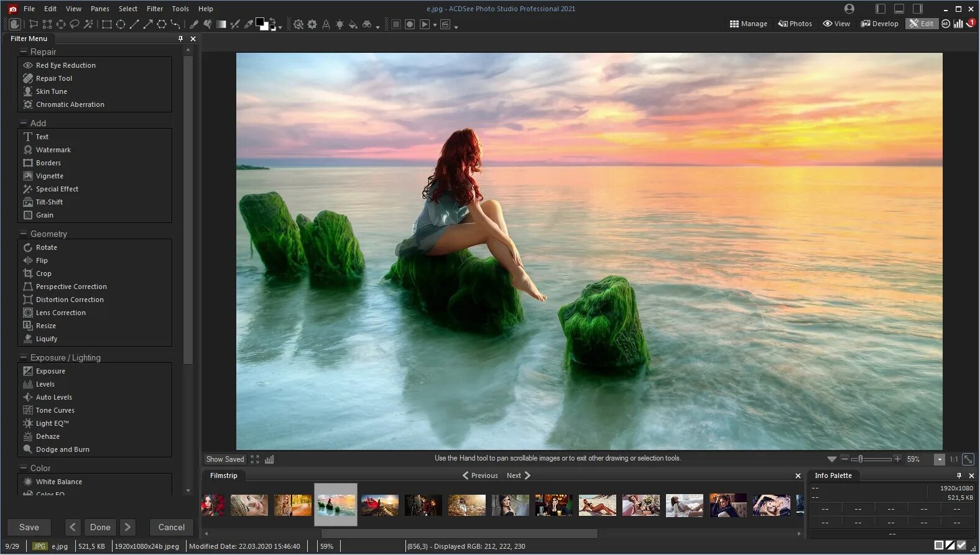
Task: Toggle the left panel layout button
Action: pos(881,9)
